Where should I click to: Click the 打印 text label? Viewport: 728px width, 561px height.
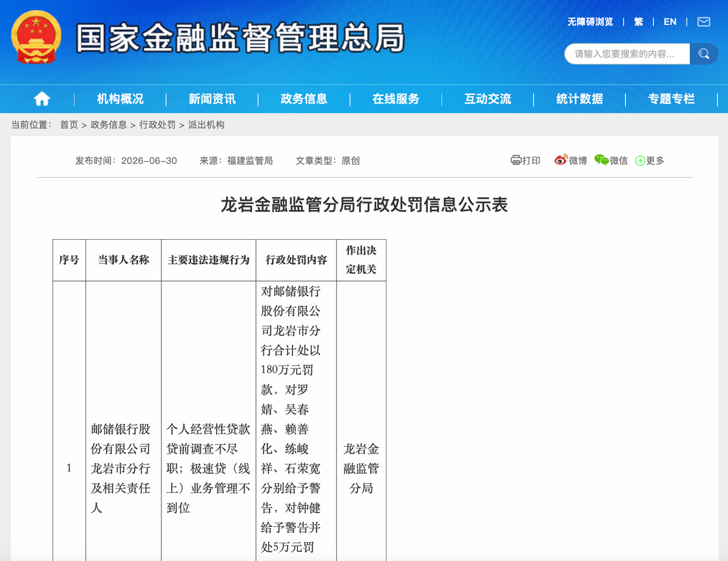pyautogui.click(x=531, y=160)
